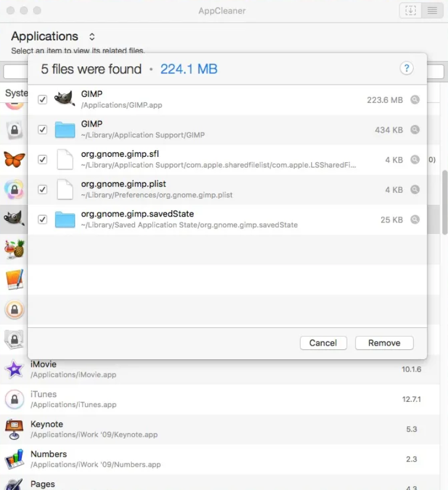Click the Remove button
Viewport: 448px width, 490px height.
[384, 343]
